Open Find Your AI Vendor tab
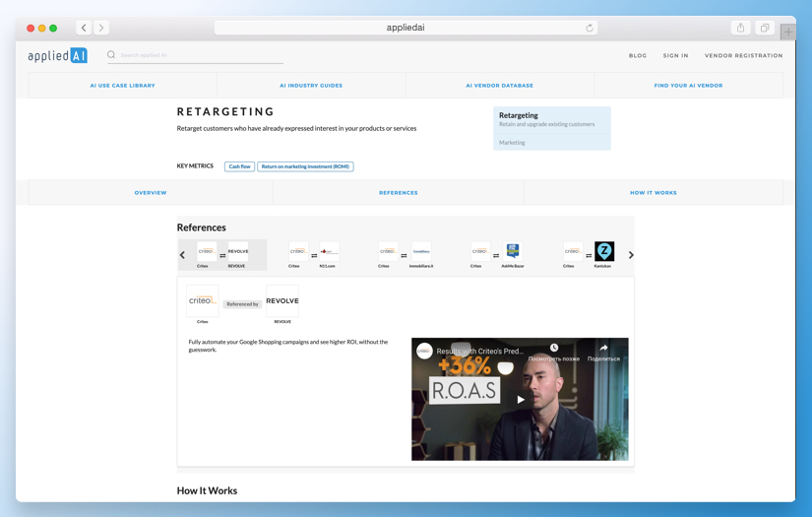The width and height of the screenshot is (812, 517). point(688,86)
